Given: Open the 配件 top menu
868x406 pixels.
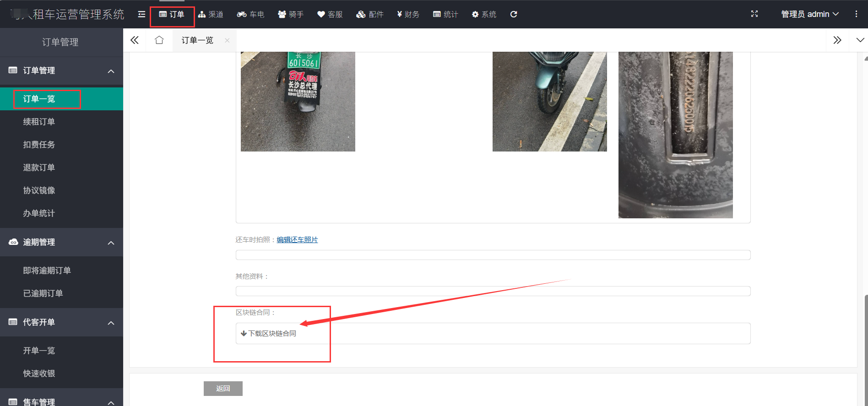Looking at the screenshot, I should coord(370,14).
